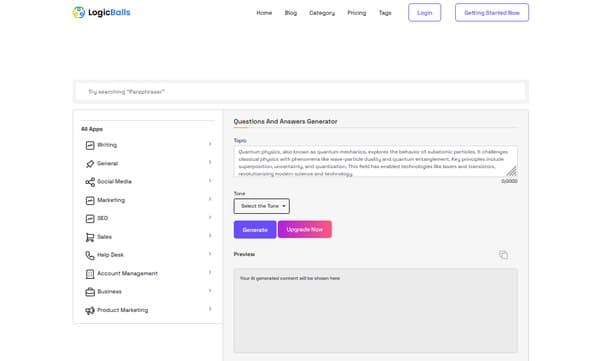Click the Help Desk phone icon
The height and width of the screenshot is (361, 600).
point(90,255)
